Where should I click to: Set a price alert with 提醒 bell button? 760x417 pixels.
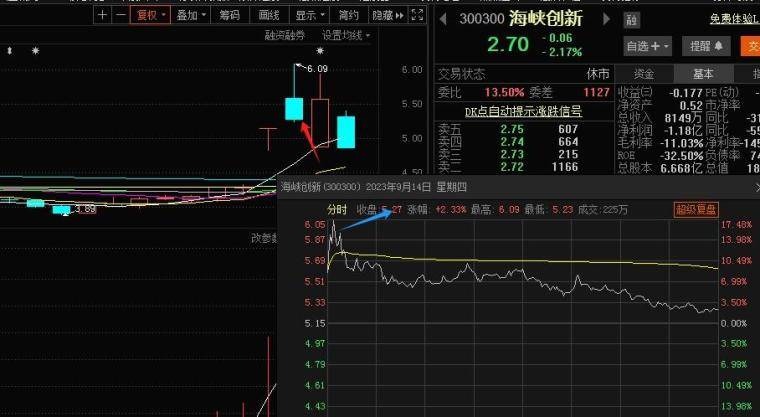coord(706,47)
